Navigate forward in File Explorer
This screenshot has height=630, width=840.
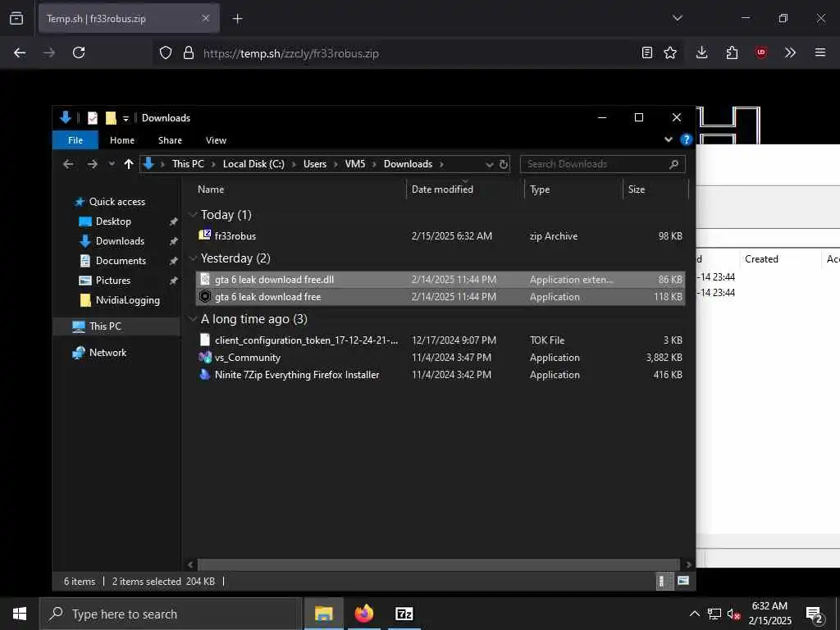[x=92, y=164]
